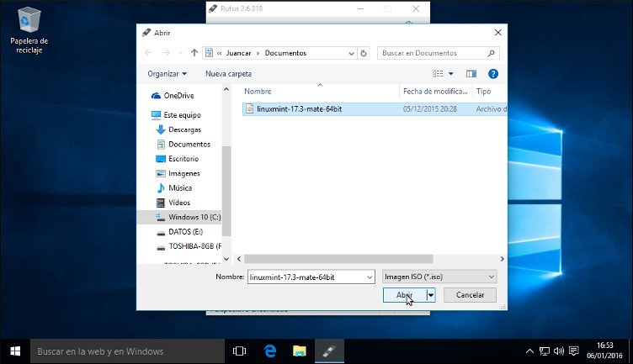Click the Rufus icon in the taskbar

click(x=329, y=351)
